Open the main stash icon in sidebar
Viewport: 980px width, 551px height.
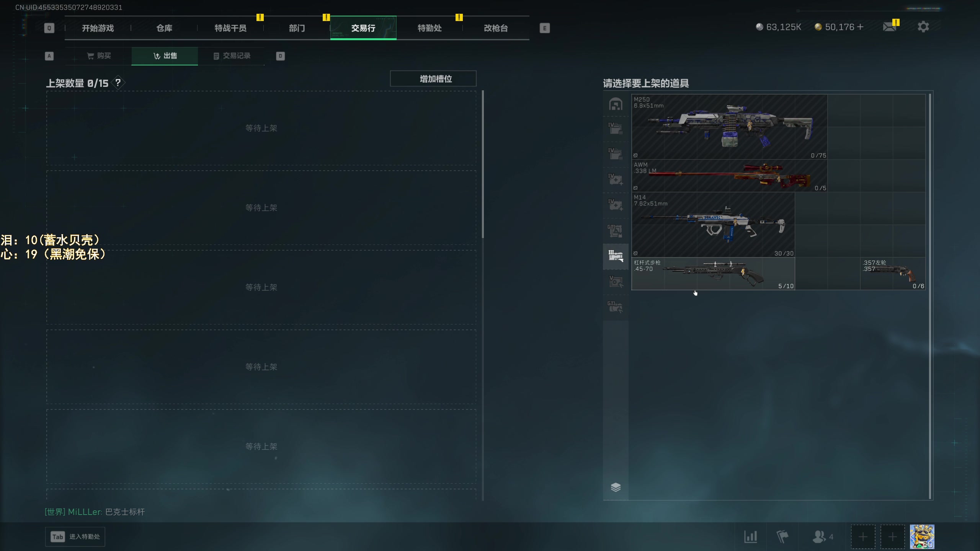pos(616,104)
